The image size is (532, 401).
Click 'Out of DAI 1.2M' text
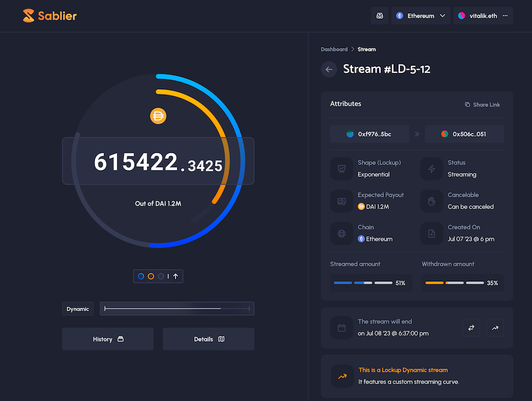click(158, 203)
